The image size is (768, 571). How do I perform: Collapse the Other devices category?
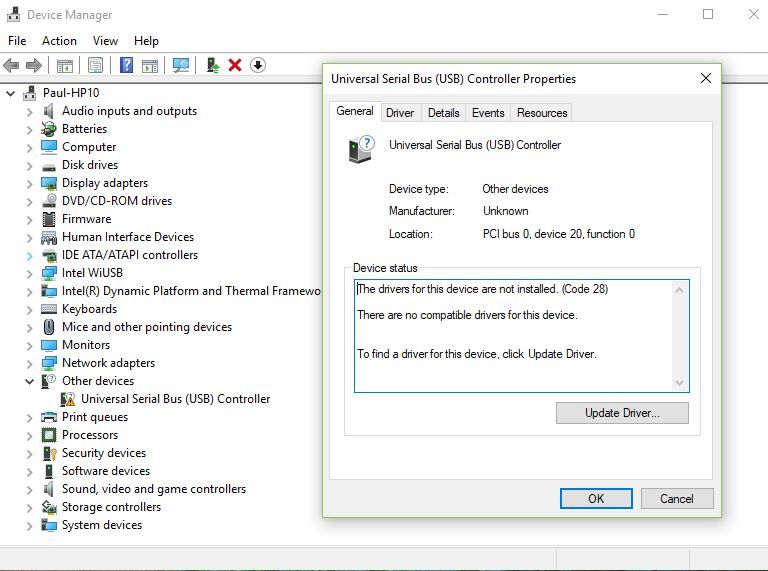[29, 381]
